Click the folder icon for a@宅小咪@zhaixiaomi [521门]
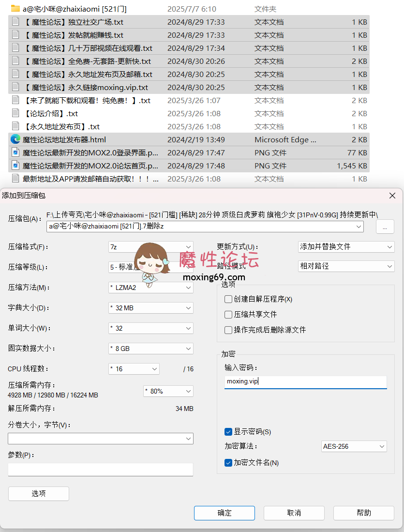 pyautogui.click(x=15, y=9)
